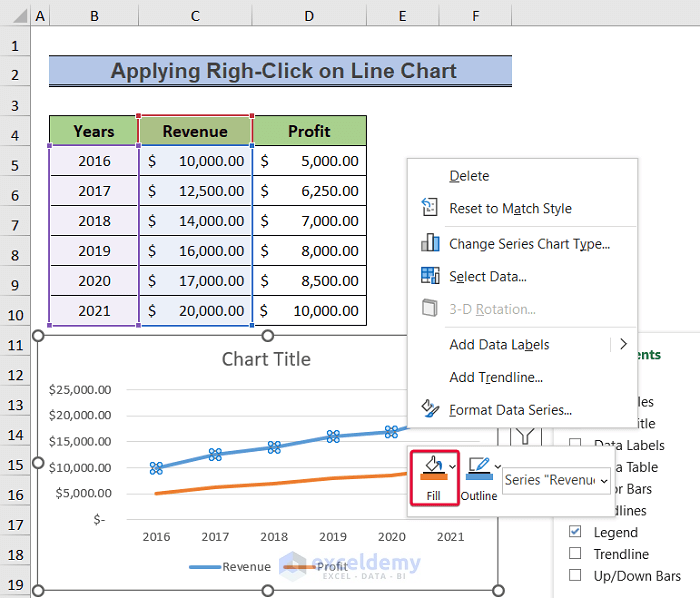The image size is (700, 598).
Task: Click the Format Data Series icon
Action: tap(430, 409)
